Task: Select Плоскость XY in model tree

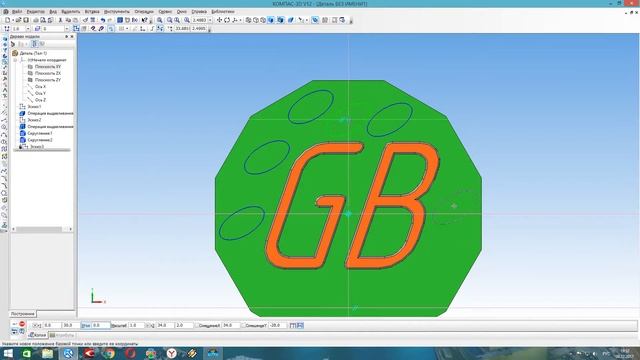Action: [x=48, y=67]
